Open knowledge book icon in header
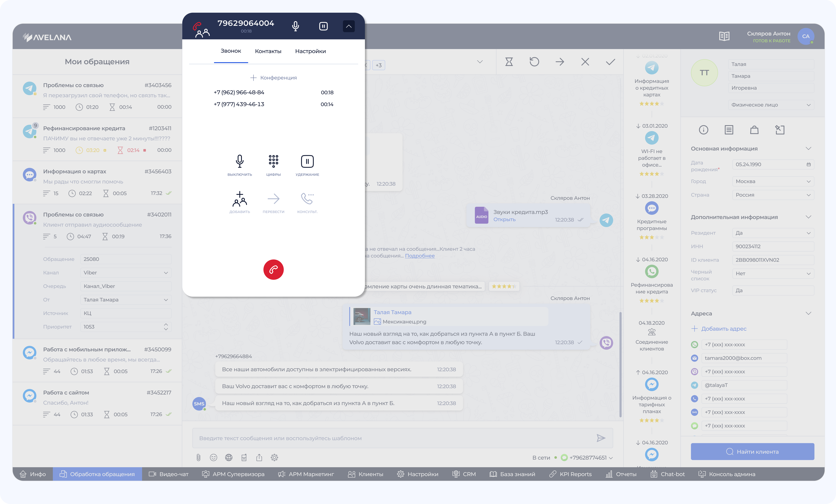The height and width of the screenshot is (504, 836). tap(724, 36)
